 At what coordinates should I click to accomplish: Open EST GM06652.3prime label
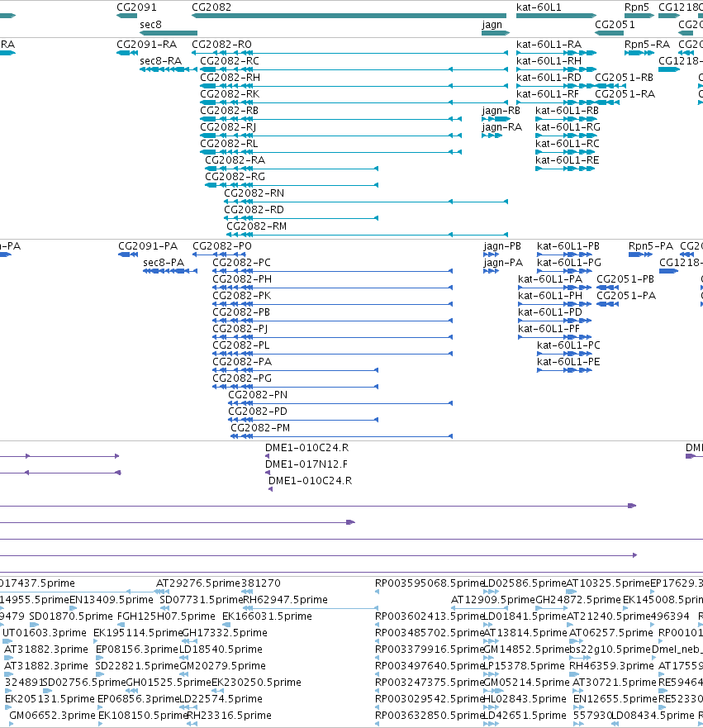pos(52,715)
